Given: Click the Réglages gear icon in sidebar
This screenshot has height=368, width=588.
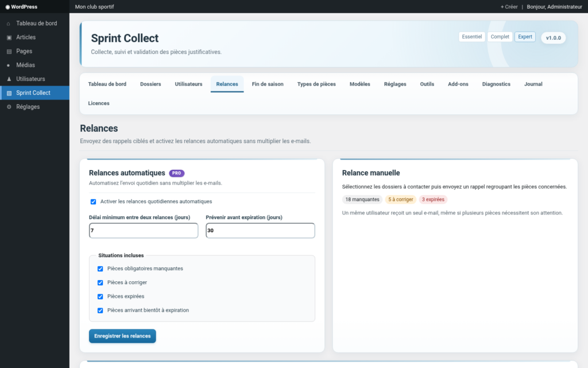Looking at the screenshot, I should point(9,107).
